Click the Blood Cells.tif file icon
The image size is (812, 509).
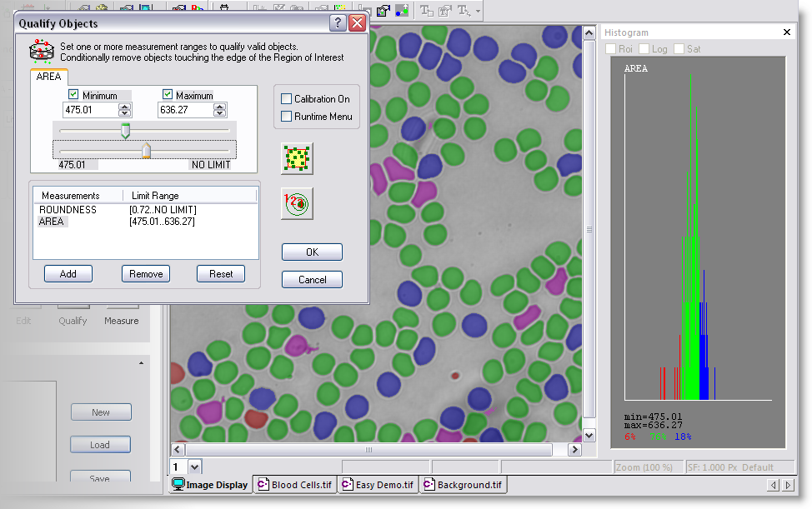point(263,485)
